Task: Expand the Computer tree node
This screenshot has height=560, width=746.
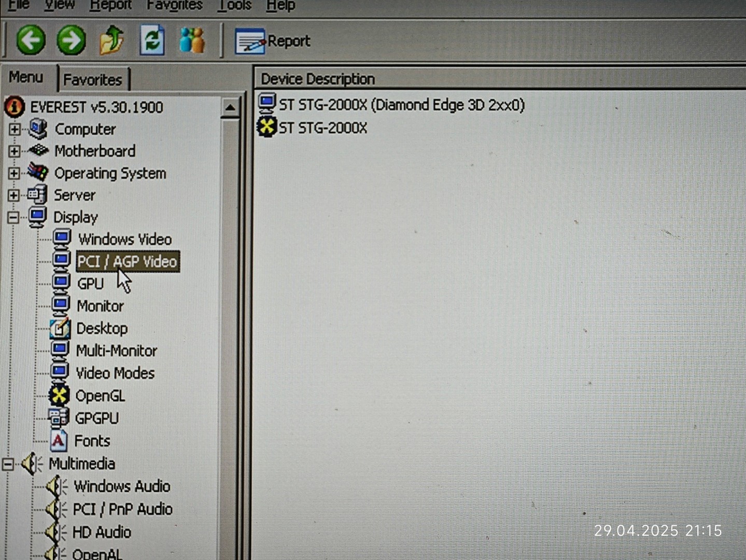Action: coord(15,129)
